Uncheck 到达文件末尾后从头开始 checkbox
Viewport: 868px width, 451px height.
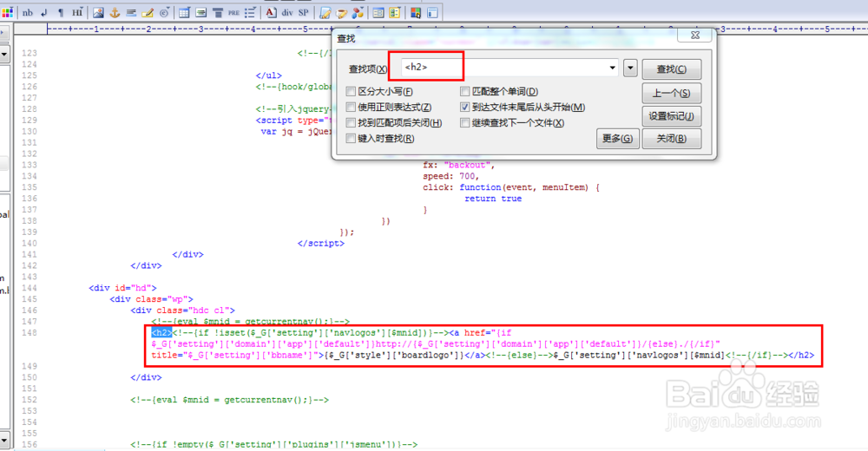pyautogui.click(x=465, y=107)
